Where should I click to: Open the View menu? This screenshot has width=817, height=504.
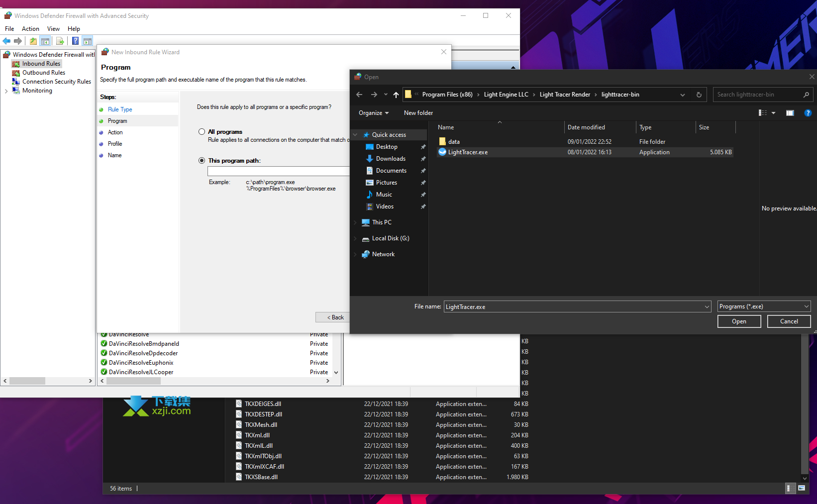pyautogui.click(x=53, y=29)
